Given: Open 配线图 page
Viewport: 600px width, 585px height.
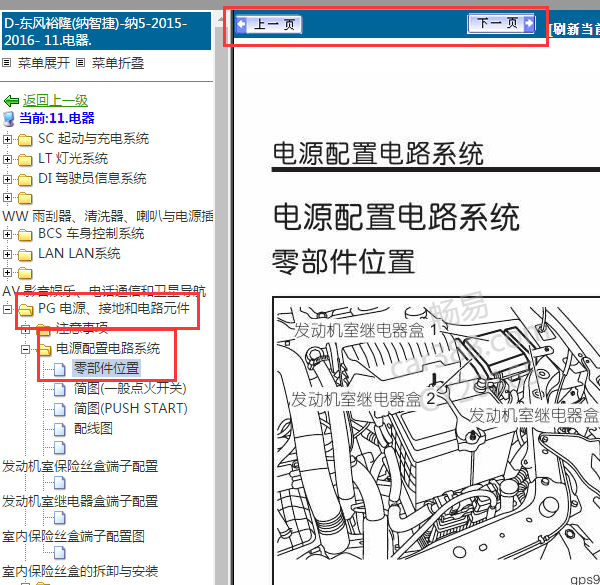Looking at the screenshot, I should pos(93,429).
